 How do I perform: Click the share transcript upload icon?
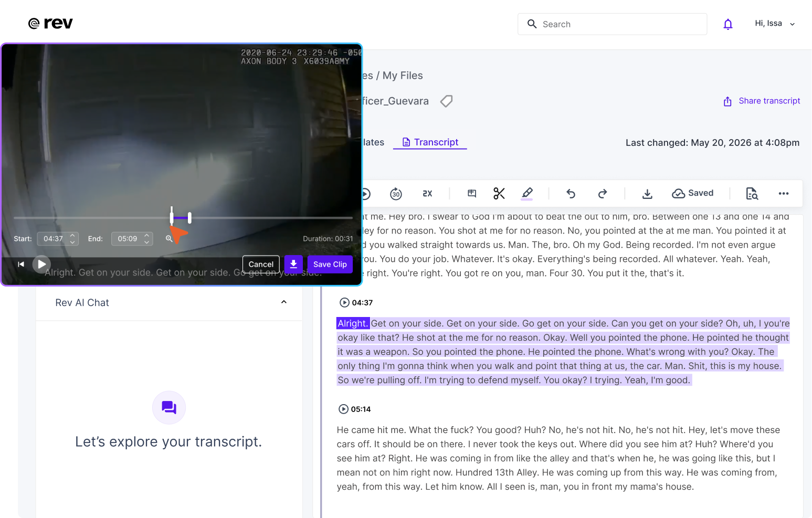point(727,101)
